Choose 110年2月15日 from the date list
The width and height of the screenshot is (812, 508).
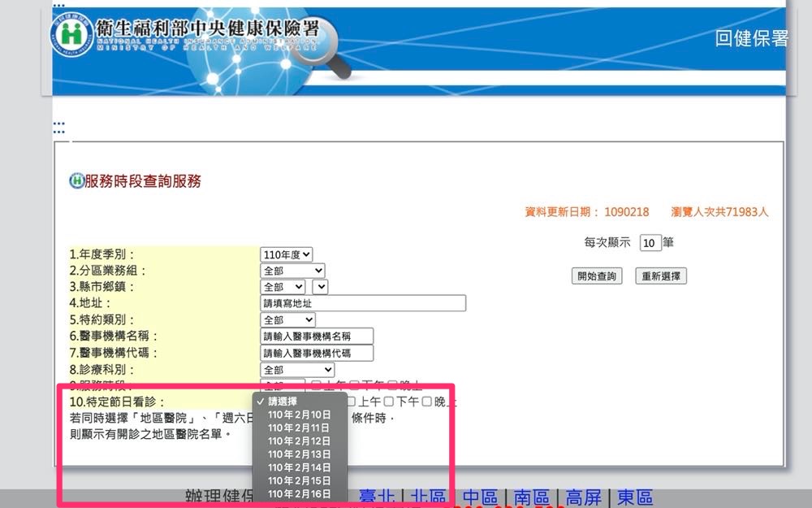pyautogui.click(x=300, y=480)
